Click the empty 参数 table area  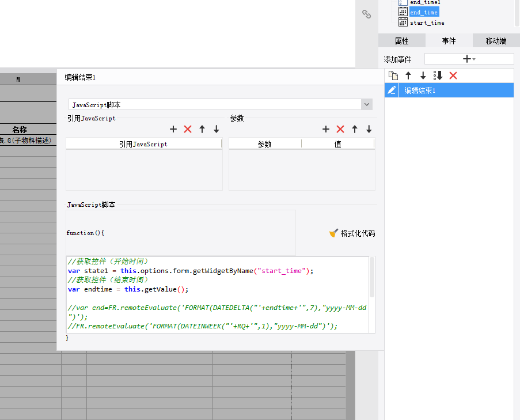point(302,170)
